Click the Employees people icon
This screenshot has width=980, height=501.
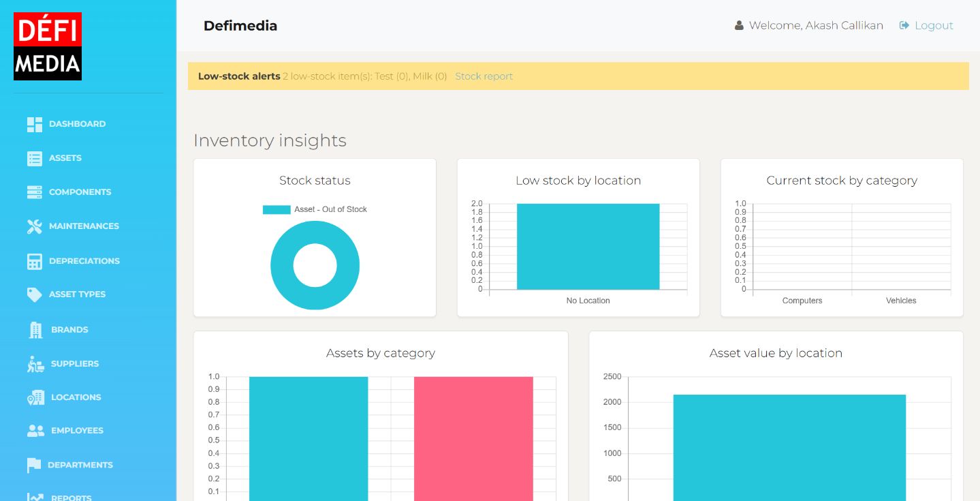[x=35, y=431]
